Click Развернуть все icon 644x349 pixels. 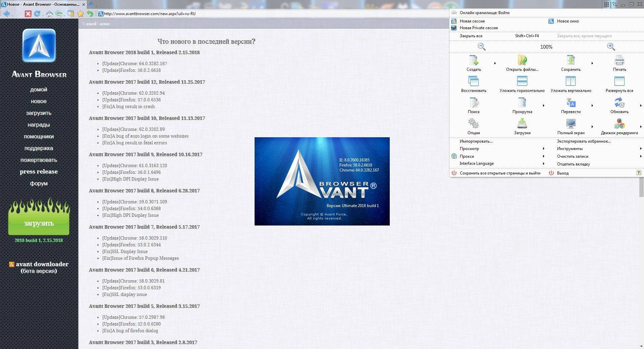click(619, 81)
